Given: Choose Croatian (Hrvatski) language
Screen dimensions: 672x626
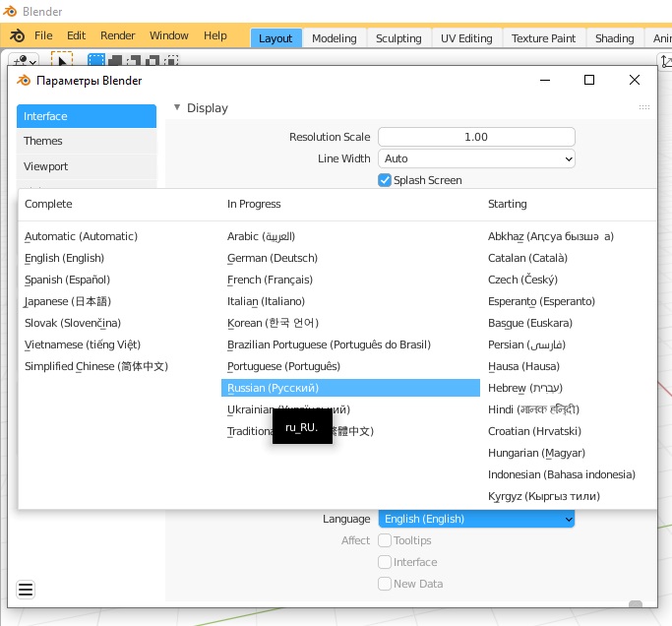Looking at the screenshot, I should (534, 431).
